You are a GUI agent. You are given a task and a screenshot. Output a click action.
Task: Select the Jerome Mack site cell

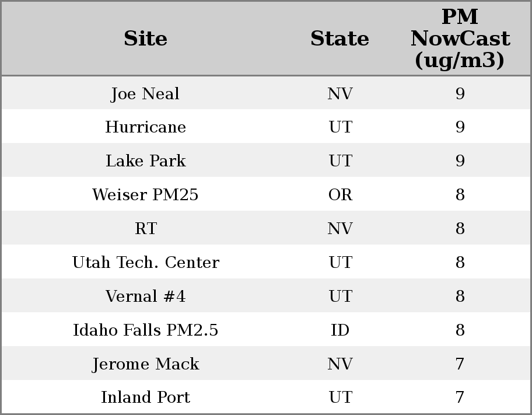click(145, 364)
